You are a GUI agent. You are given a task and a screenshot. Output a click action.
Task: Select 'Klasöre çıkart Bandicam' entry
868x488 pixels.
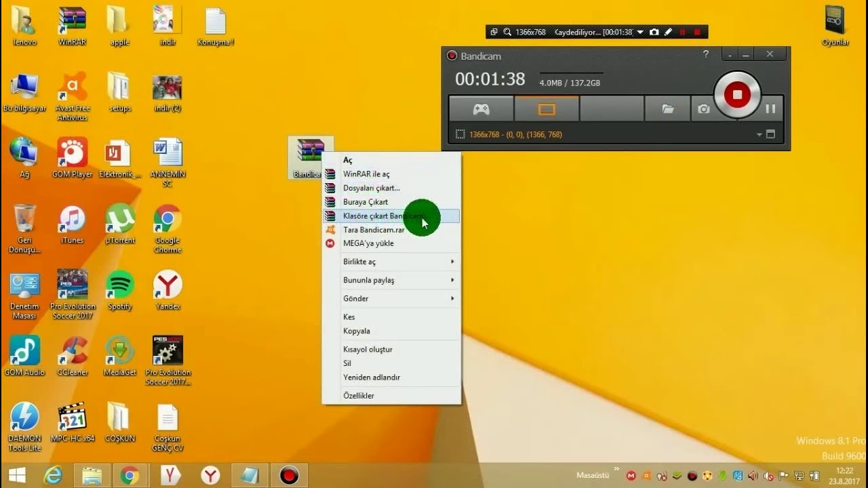tap(392, 216)
